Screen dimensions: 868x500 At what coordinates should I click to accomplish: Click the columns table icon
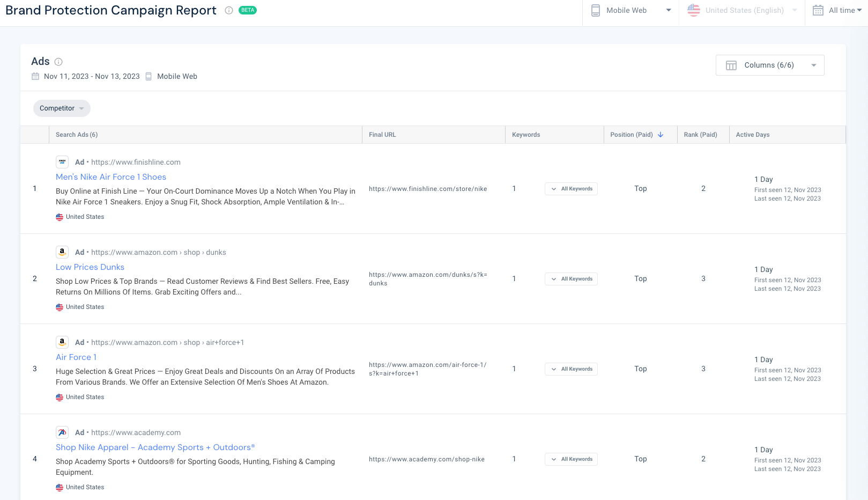(x=731, y=65)
